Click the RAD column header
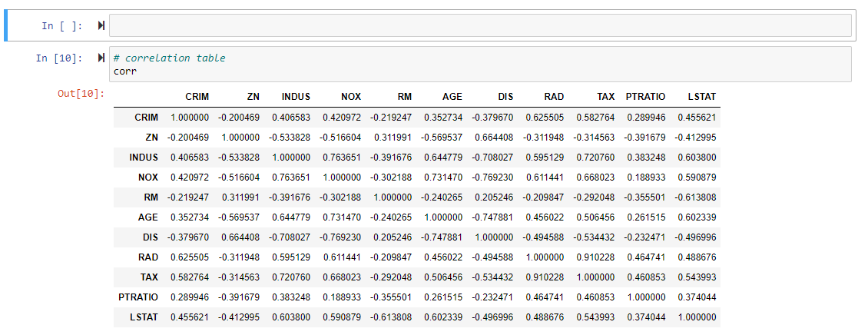The height and width of the screenshot is (335, 868). (554, 96)
